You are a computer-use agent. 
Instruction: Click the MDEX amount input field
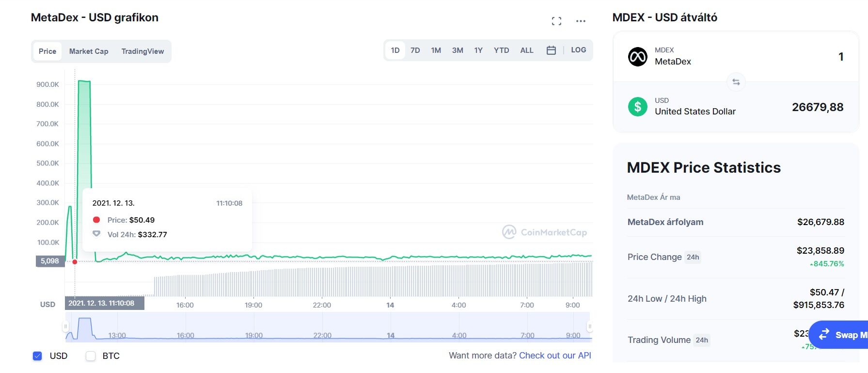(x=800, y=57)
